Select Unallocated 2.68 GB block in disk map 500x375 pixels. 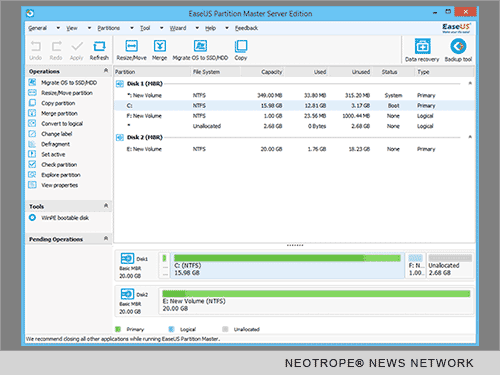(450, 265)
